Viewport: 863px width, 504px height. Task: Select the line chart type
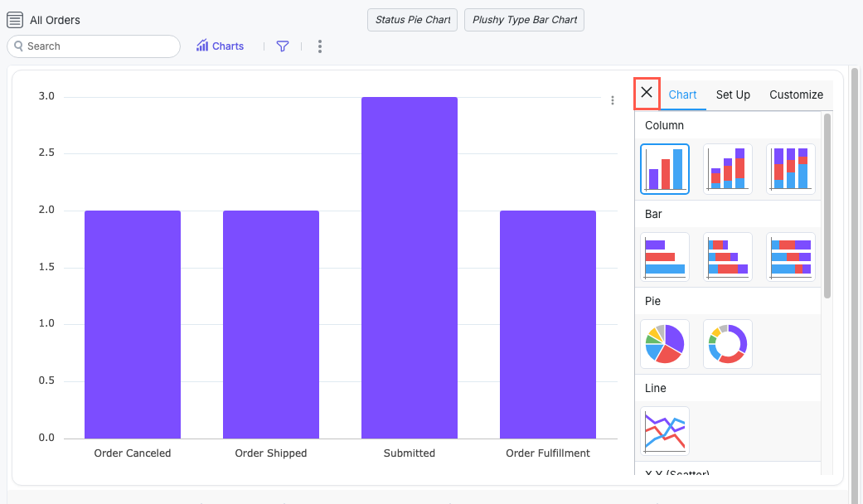click(x=665, y=431)
